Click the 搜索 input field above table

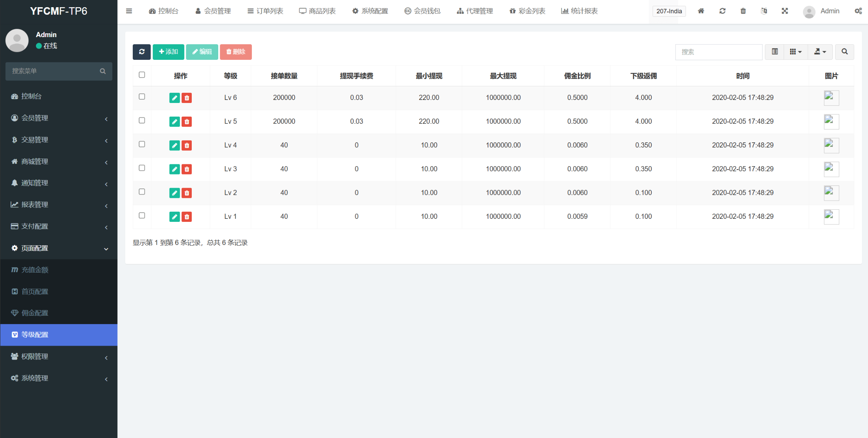click(718, 52)
